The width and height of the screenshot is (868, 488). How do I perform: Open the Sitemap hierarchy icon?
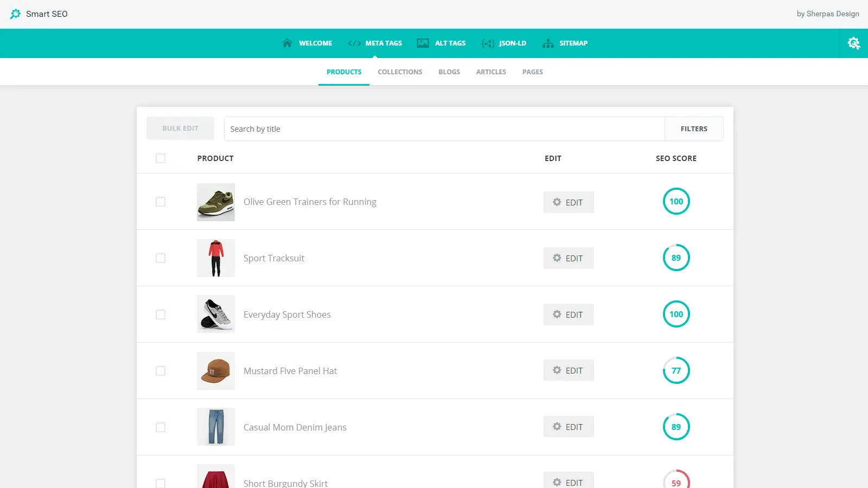coord(547,43)
